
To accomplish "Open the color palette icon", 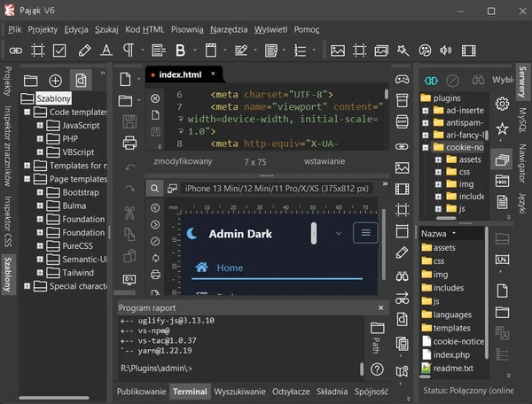I will 425,50.
